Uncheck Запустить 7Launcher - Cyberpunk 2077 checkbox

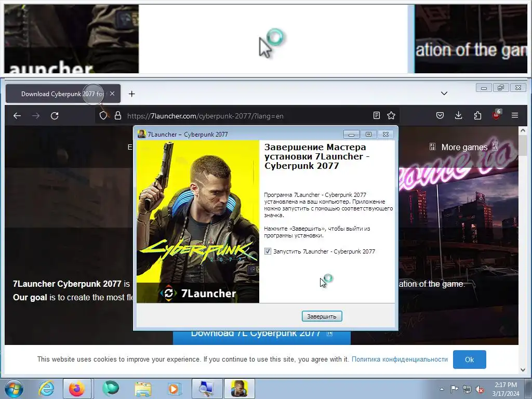tap(268, 251)
